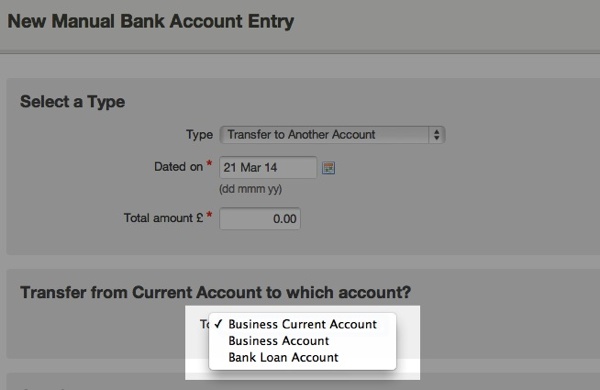600x390 pixels.
Task: Focus the Dated on date field
Action: coord(268,167)
